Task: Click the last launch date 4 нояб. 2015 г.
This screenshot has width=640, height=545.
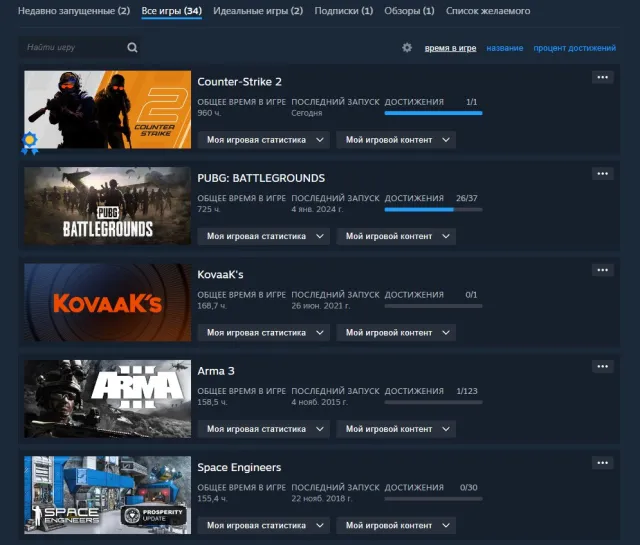Action: [320, 402]
